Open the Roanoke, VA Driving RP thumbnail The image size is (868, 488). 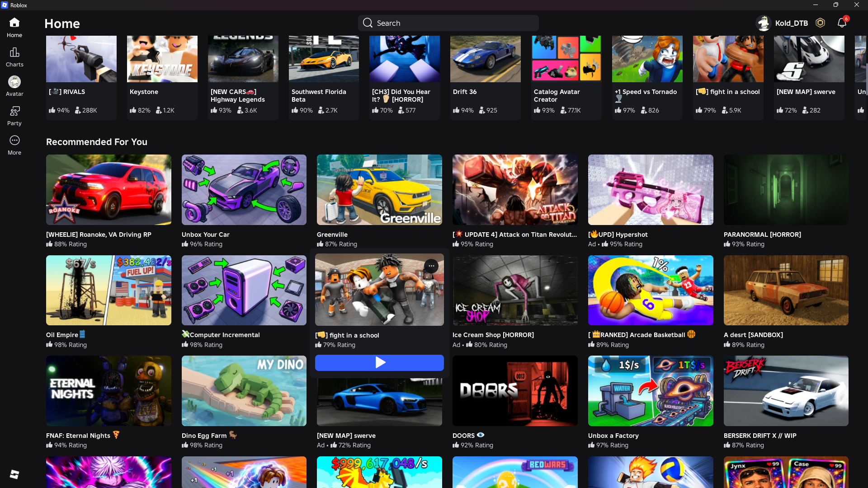[x=108, y=190]
